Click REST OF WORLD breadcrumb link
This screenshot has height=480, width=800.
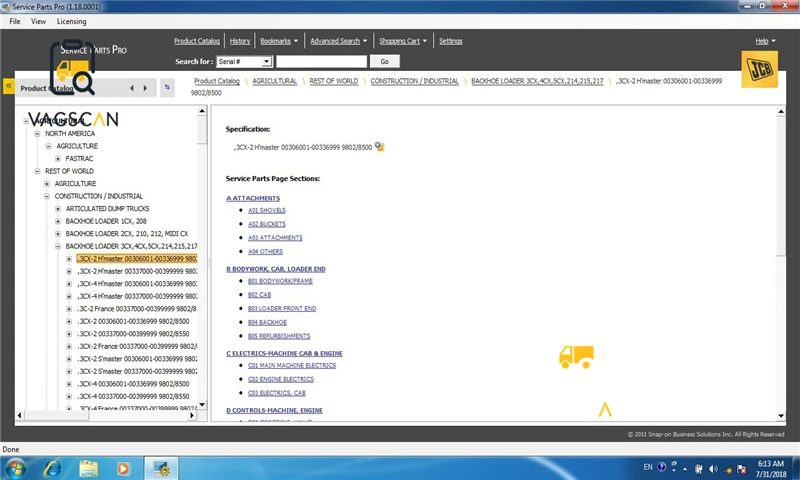point(334,81)
